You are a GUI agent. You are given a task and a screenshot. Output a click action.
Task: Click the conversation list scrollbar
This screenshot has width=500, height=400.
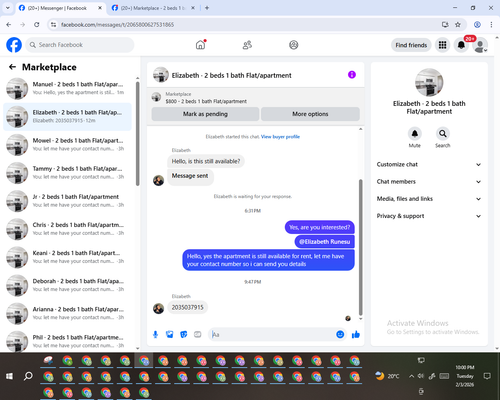point(138,133)
